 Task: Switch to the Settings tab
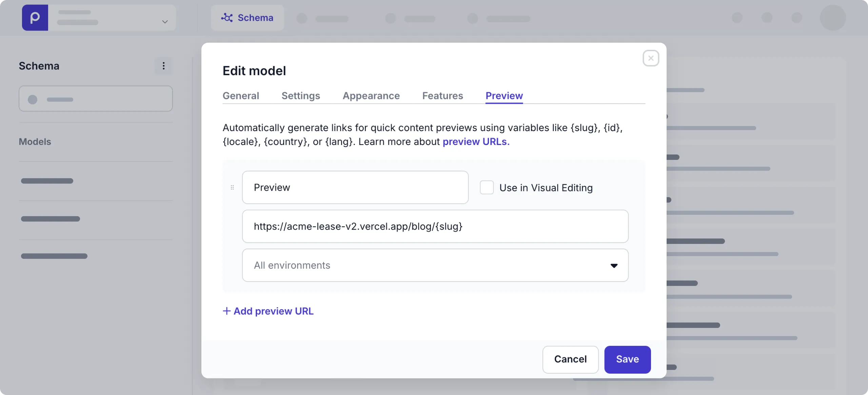301,96
